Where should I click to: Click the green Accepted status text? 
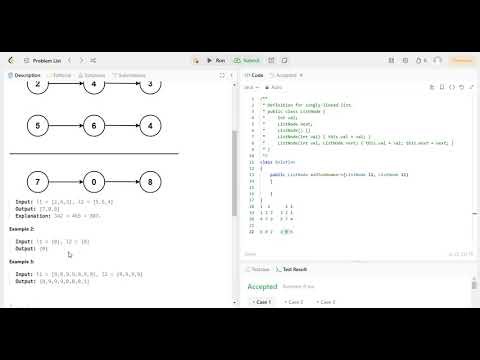point(262,286)
